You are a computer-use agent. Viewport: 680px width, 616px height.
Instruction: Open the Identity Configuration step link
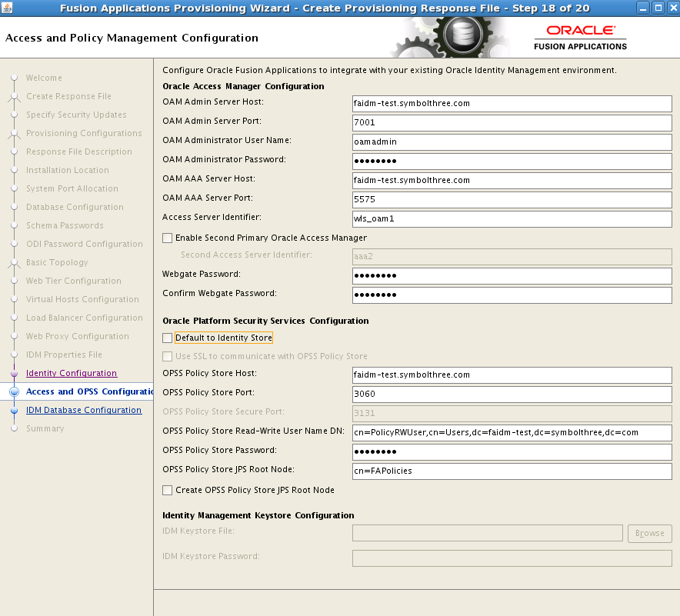tap(72, 373)
